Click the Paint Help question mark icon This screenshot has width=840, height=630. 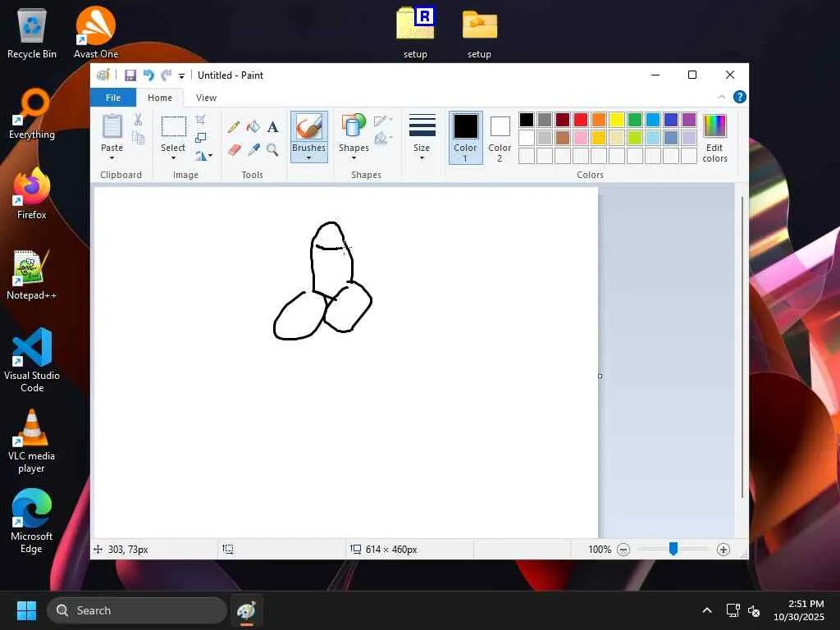tap(739, 97)
